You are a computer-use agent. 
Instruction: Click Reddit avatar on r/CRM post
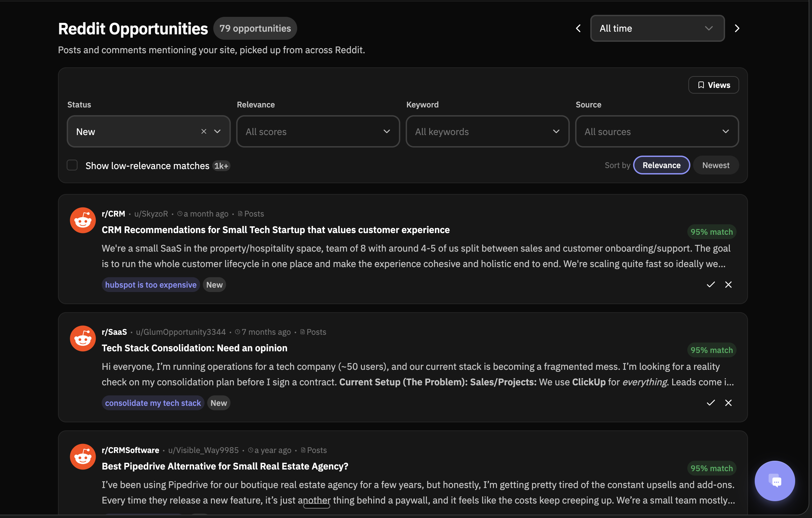coord(83,220)
